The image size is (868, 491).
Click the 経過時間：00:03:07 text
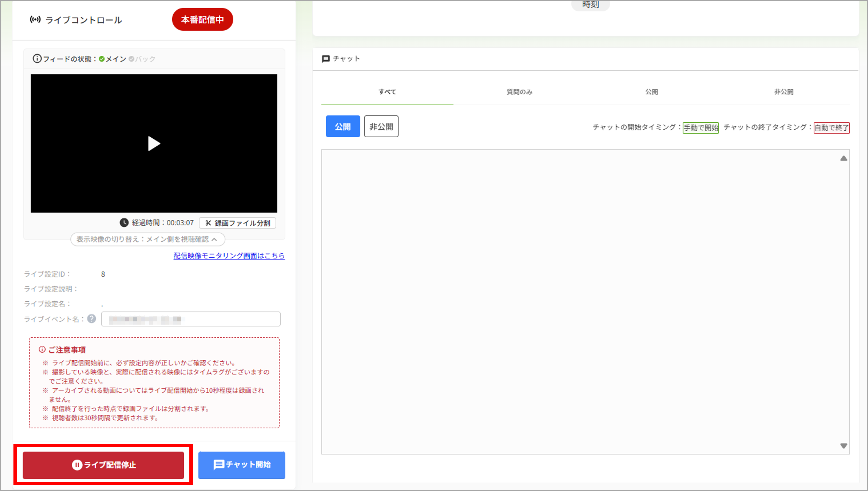[162, 222]
